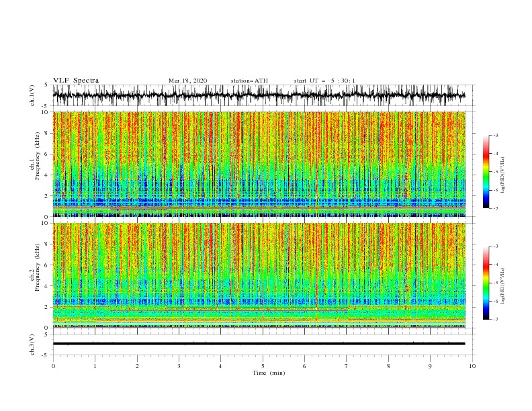Viewport: 532px width, 411px height.
Task: Click time axis tick label "0"
Action: (x=53, y=366)
